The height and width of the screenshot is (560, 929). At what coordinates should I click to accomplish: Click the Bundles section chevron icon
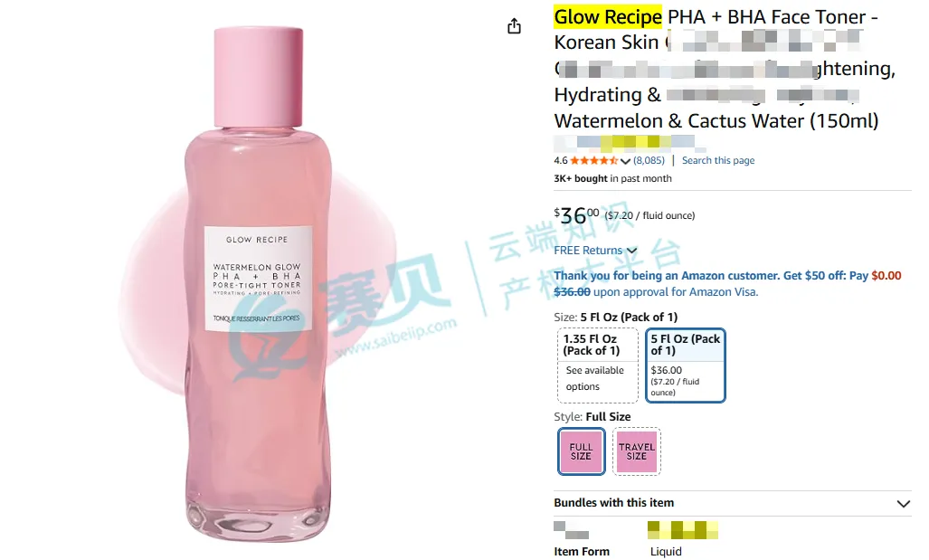pos(903,504)
